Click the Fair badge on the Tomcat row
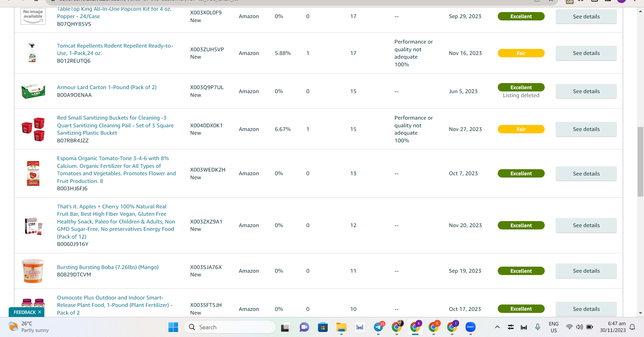This screenshot has height=337, width=644. (x=521, y=53)
